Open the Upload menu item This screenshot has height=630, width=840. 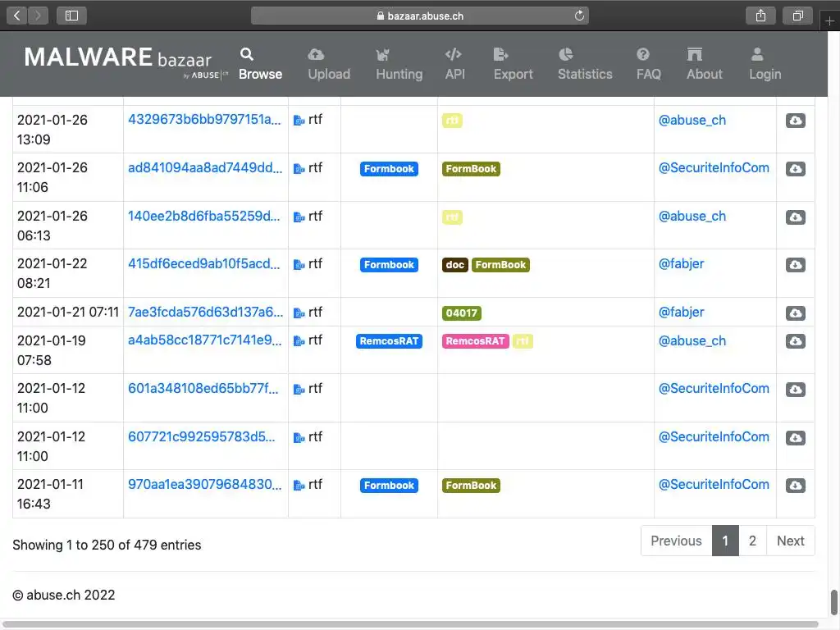tap(329, 64)
